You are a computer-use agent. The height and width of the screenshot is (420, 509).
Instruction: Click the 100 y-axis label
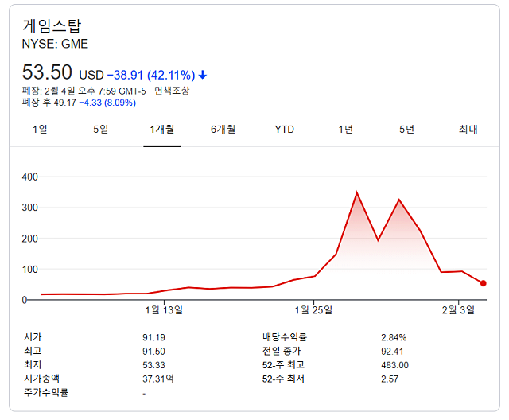coord(30,270)
